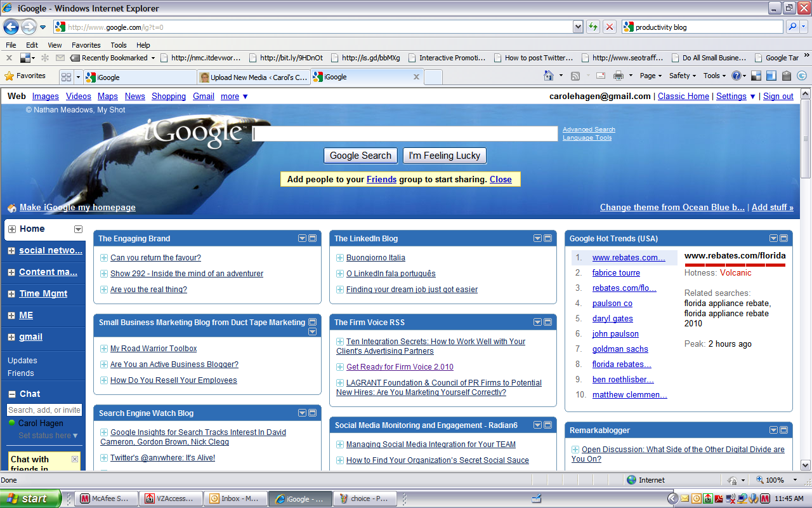Open the Quick Tabs grid icon
812x508 pixels.
(66, 77)
